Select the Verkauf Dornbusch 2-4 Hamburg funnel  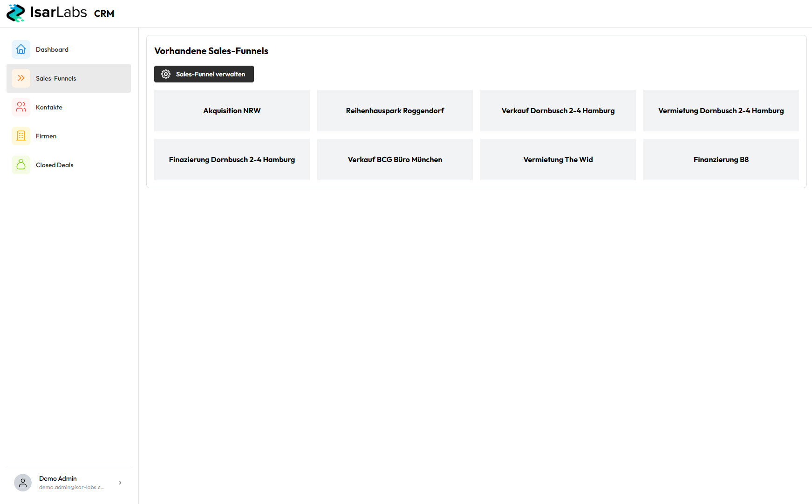point(558,110)
